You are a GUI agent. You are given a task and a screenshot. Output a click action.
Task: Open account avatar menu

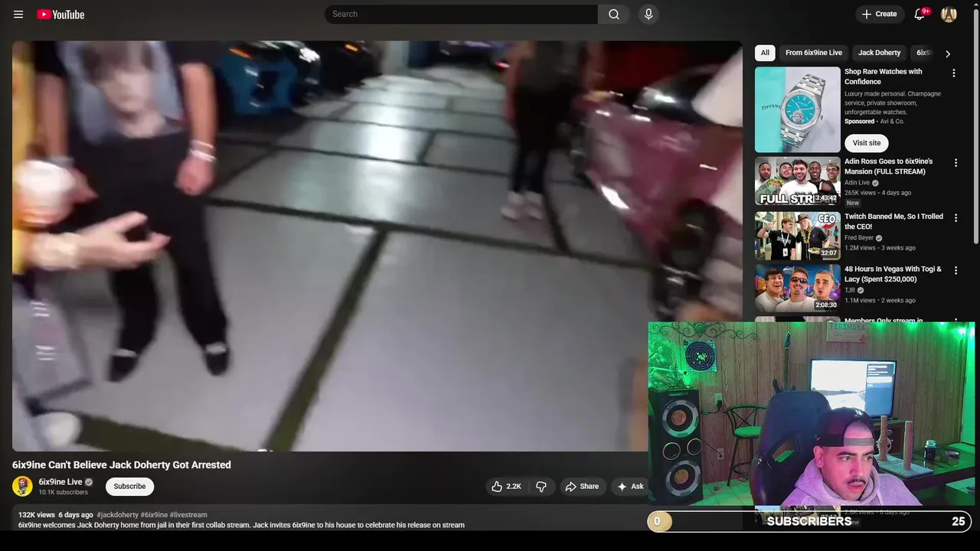(x=949, y=14)
